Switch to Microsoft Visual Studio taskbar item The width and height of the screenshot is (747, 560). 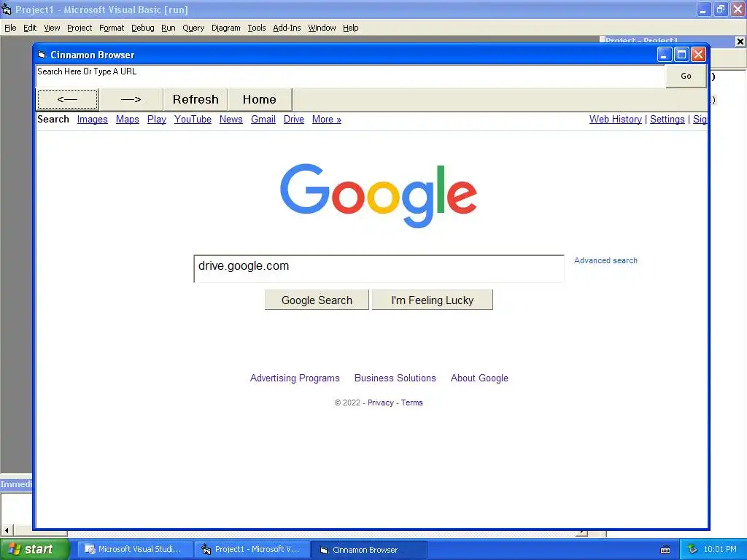click(136, 550)
